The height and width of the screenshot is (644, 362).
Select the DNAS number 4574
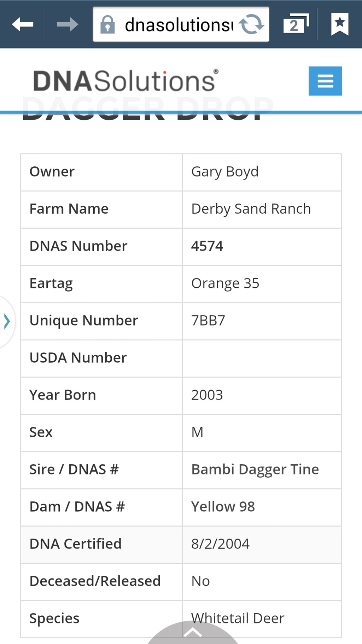coord(207,246)
